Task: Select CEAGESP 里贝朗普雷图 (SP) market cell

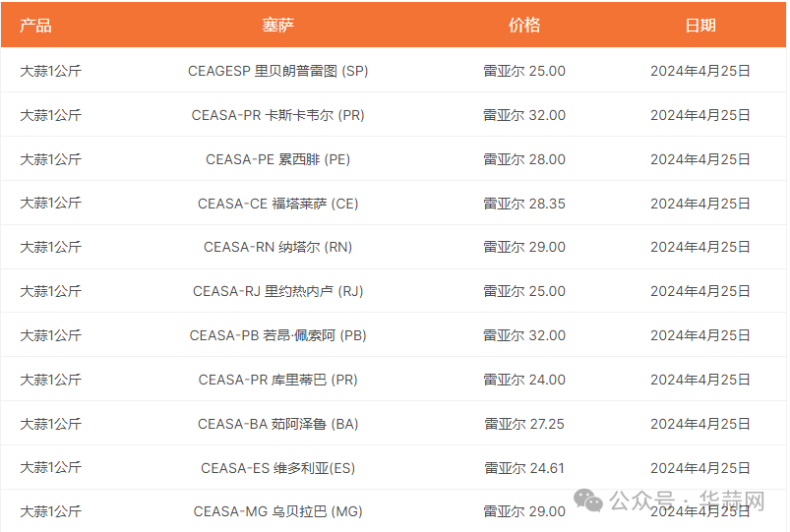Action: click(277, 71)
